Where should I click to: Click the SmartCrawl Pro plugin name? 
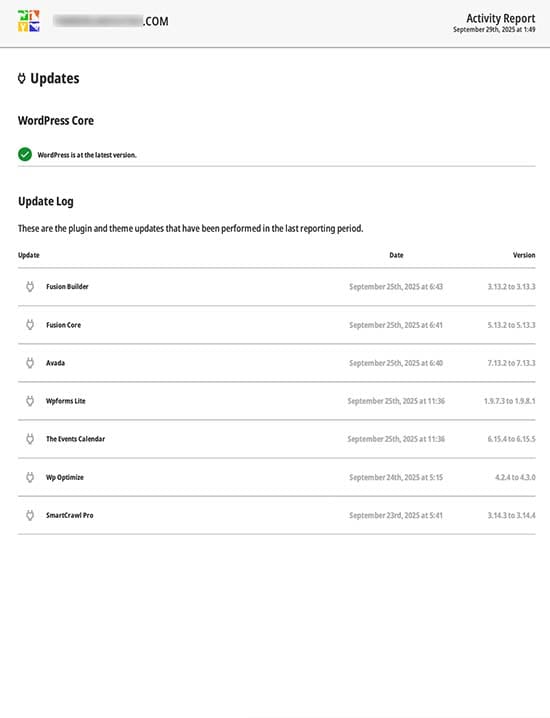pyautogui.click(x=70, y=515)
